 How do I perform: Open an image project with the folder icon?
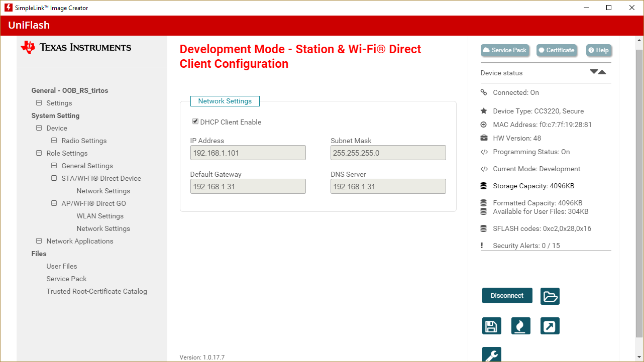550,296
